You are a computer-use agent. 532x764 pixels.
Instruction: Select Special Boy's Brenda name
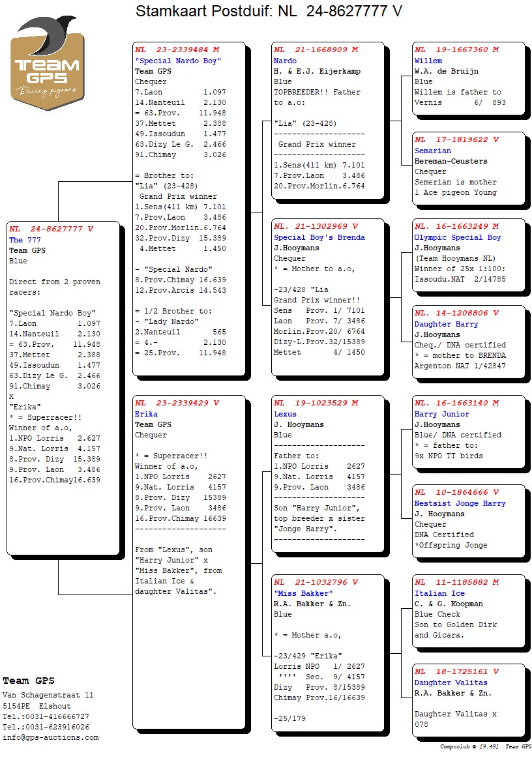click(x=319, y=238)
